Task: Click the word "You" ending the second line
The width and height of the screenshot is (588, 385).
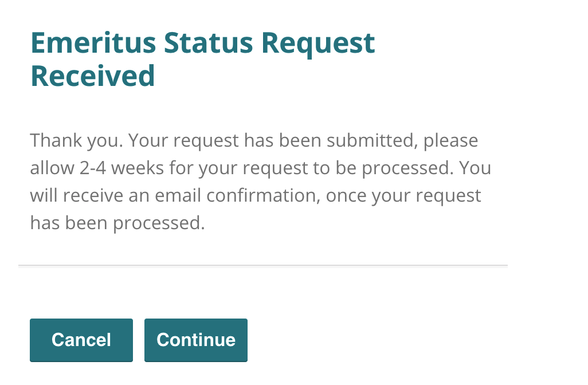Action: [x=476, y=168]
